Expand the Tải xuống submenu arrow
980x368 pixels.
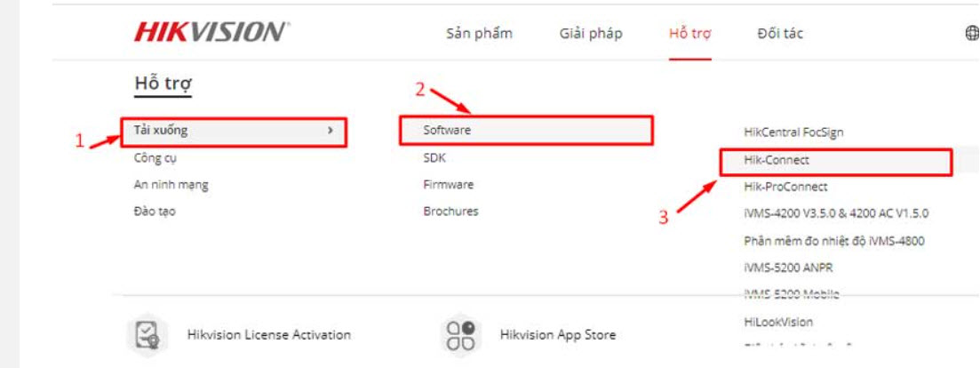point(331,131)
